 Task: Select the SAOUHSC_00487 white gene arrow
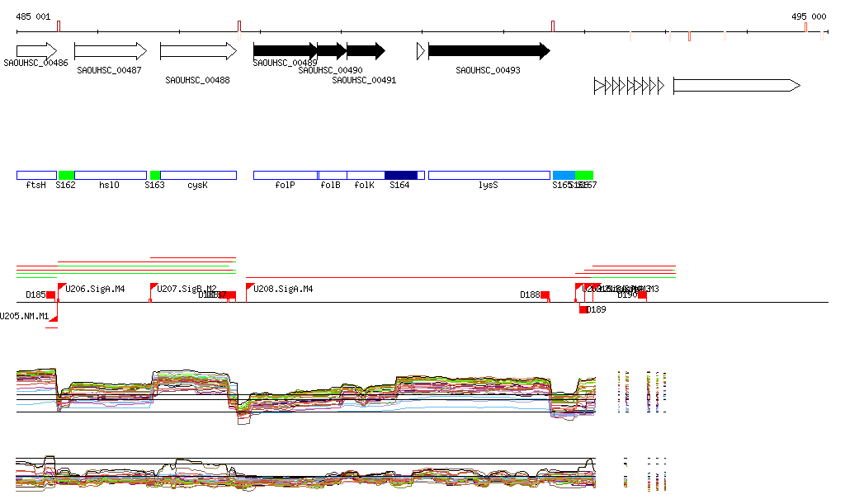[110, 51]
